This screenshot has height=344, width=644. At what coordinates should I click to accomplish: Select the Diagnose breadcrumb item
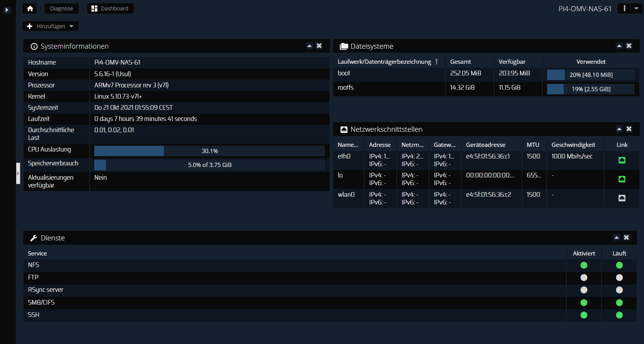click(x=61, y=9)
